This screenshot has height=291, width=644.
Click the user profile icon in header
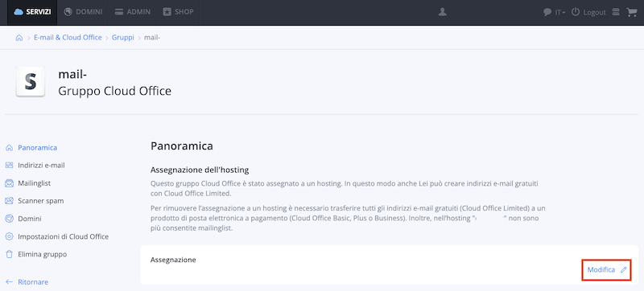click(x=442, y=12)
